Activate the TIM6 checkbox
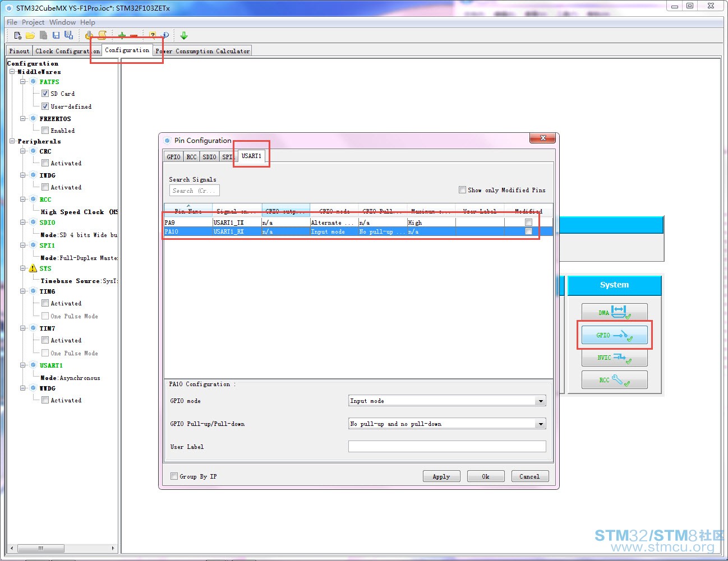Screen dimensions: 728x561 [x=45, y=303]
